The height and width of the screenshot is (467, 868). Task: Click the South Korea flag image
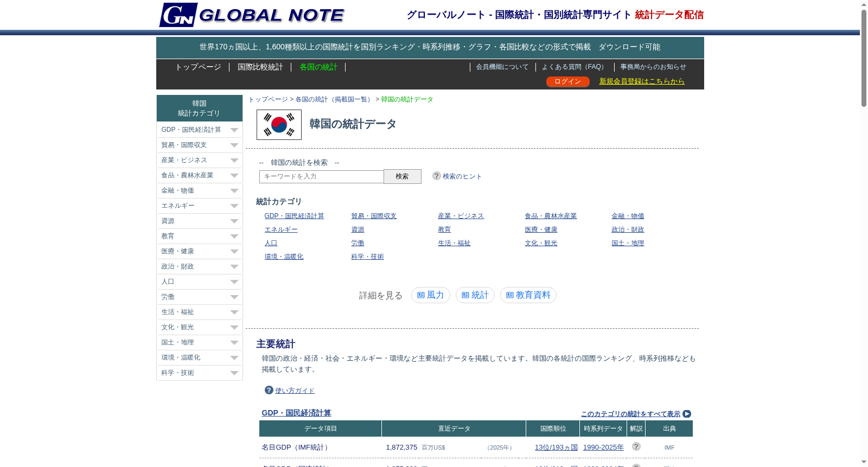(279, 125)
